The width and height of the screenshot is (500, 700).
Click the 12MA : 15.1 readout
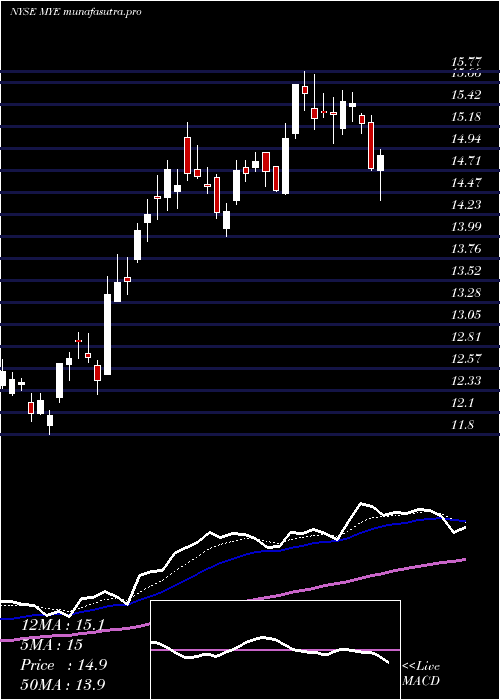(63, 626)
